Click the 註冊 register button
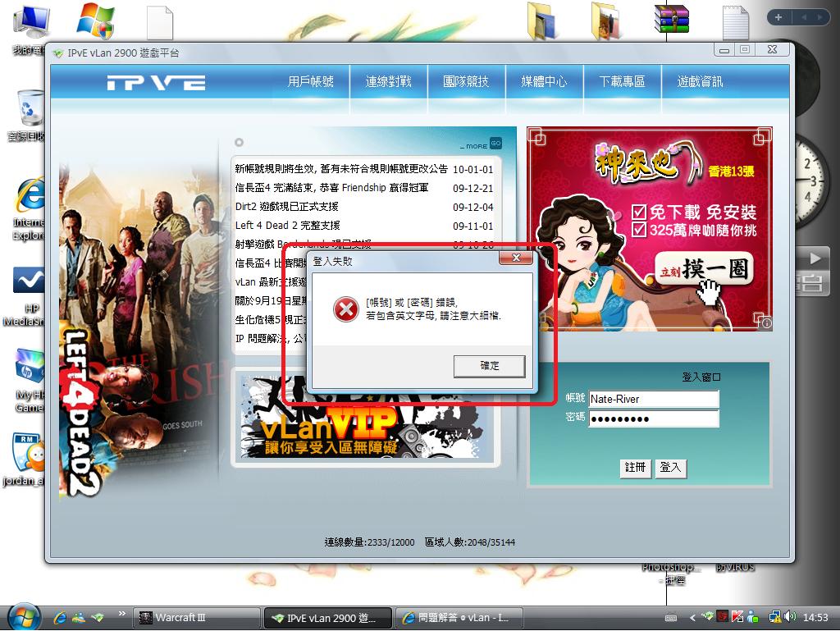 click(x=636, y=468)
